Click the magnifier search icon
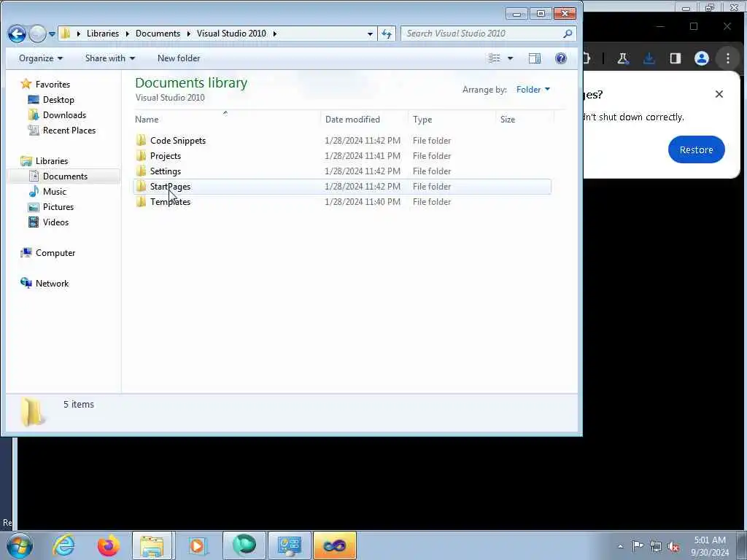This screenshot has height=560, width=747. (x=568, y=34)
